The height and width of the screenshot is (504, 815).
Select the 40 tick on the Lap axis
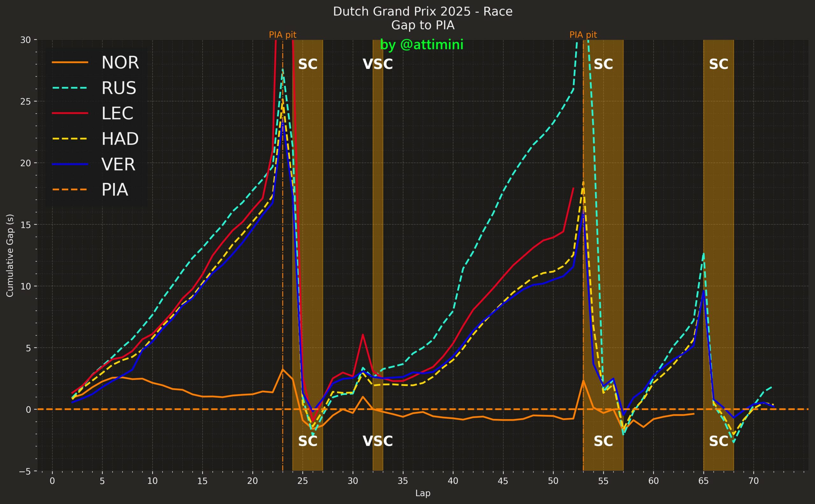pos(453,481)
